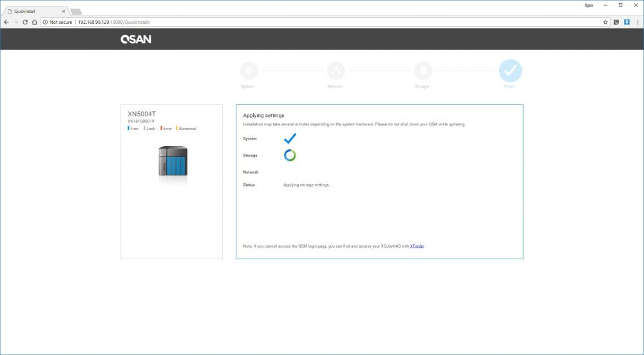Click the QSAN logo in header
This screenshot has width=644, height=355.
pos(136,39)
